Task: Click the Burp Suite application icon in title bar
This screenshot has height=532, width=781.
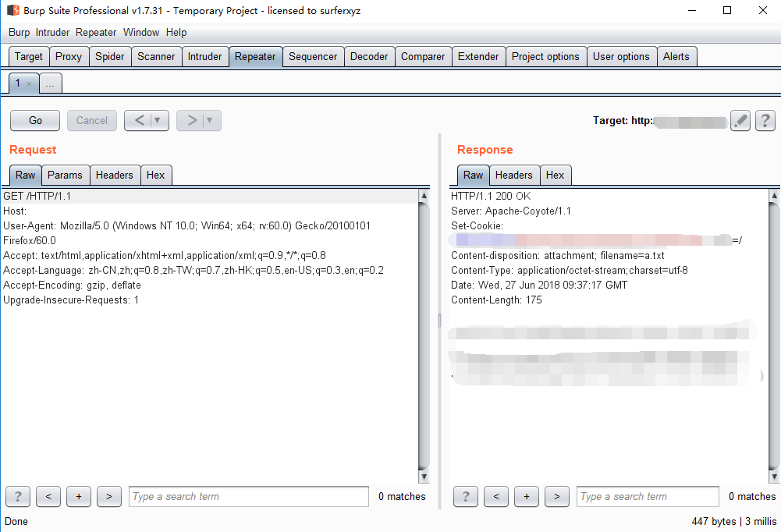Action: (13, 10)
